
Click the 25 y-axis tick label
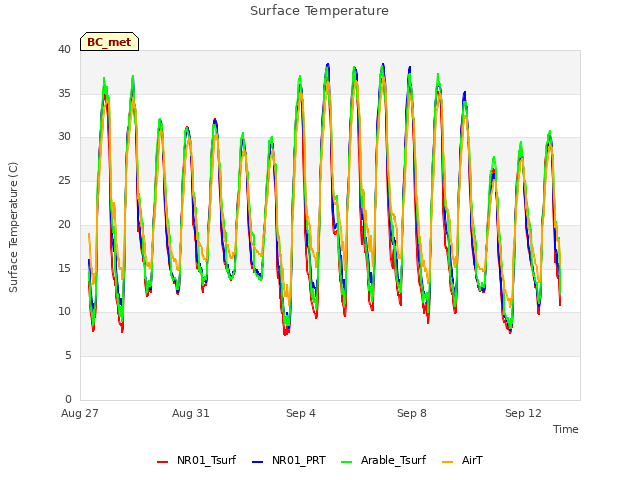click(64, 180)
